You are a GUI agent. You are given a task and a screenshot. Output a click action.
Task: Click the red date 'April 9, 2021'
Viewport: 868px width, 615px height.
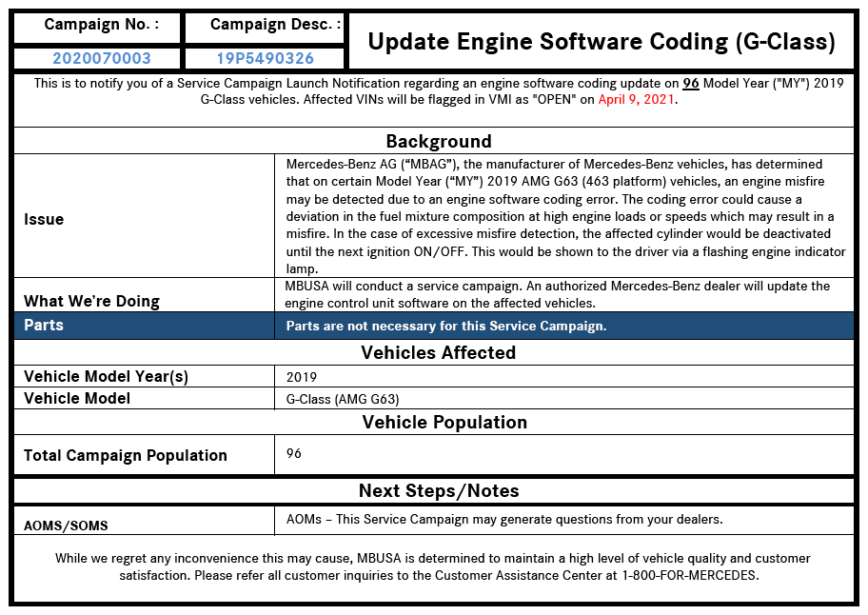tap(636, 100)
